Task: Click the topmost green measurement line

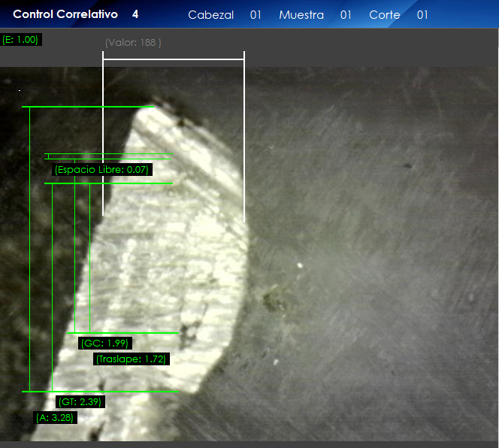Action: pyautogui.click(x=88, y=107)
